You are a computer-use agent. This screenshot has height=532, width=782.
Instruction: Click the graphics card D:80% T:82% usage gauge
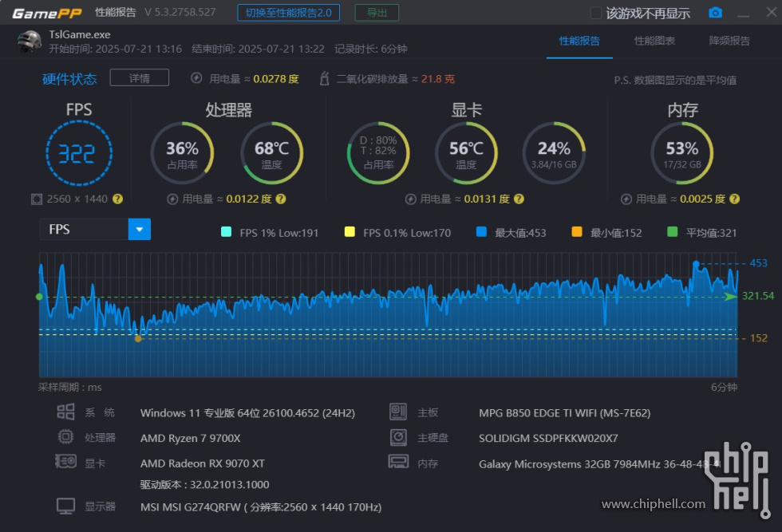point(378,153)
